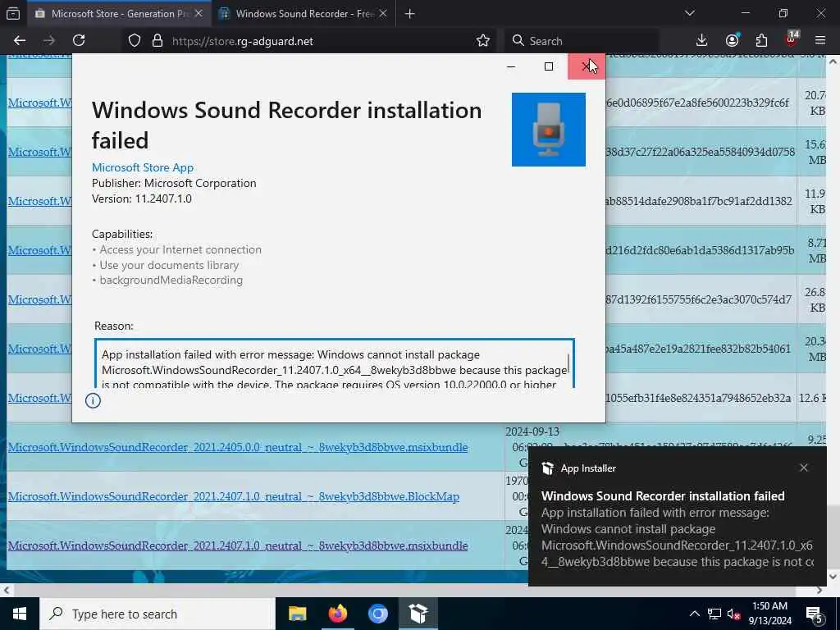Bookmark this page with the star icon

click(482, 41)
